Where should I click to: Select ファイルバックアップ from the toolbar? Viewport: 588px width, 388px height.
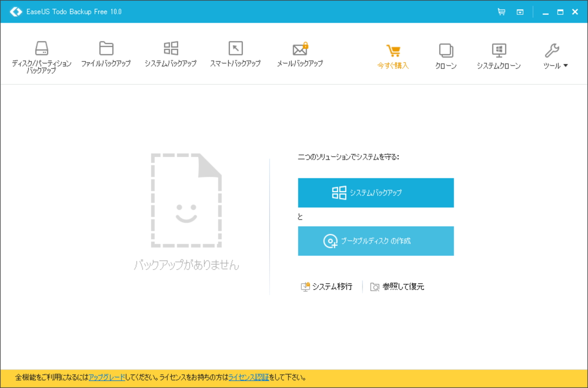click(106, 53)
